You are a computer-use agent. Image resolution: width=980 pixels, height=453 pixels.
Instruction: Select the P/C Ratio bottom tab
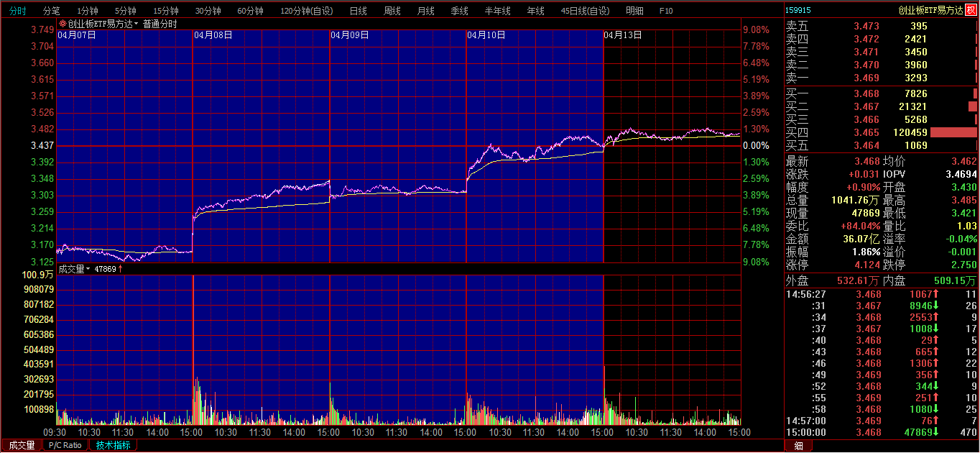[x=66, y=446]
